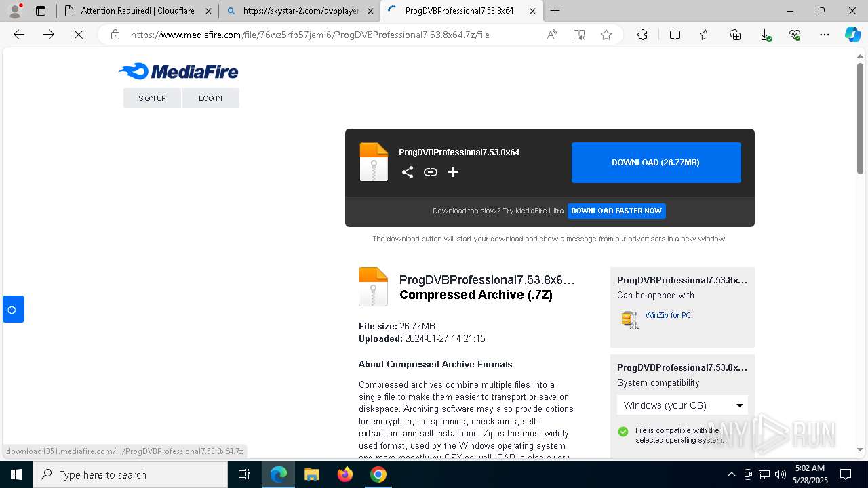868x488 pixels.
Task: Open Read aloud in the address bar
Action: pos(552,35)
